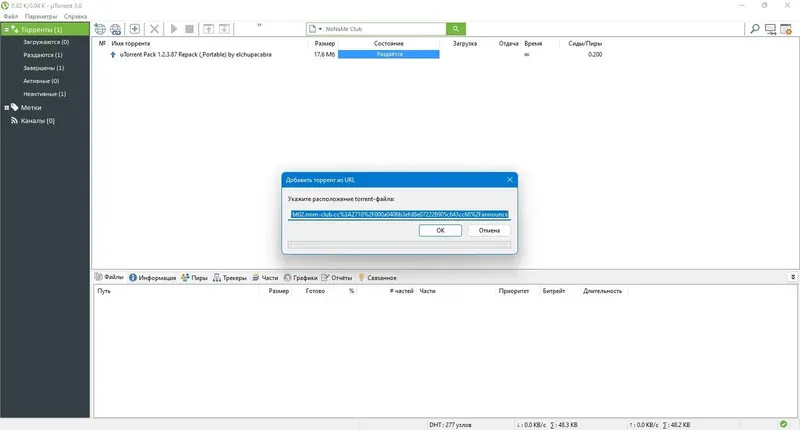
Task: Open the search provider dropdown arrow
Action: 320,29
